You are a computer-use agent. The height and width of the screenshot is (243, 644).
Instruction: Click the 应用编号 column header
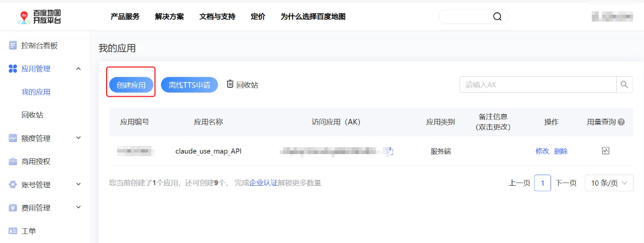click(x=134, y=122)
